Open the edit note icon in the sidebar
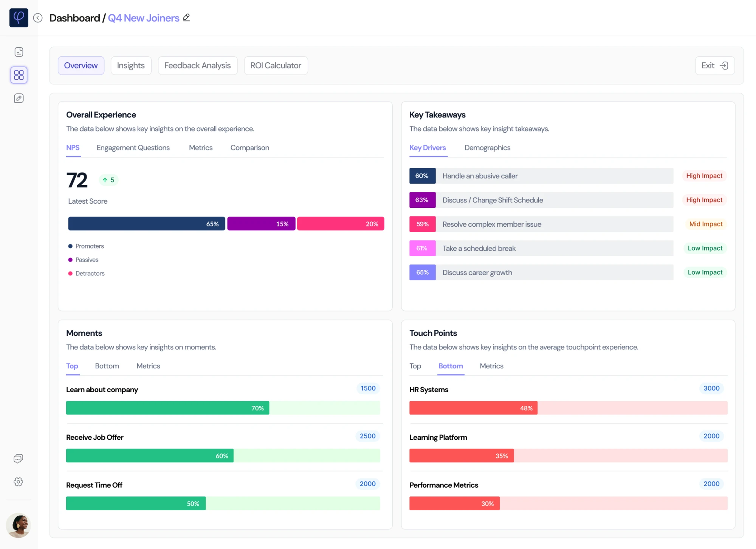 (x=19, y=98)
